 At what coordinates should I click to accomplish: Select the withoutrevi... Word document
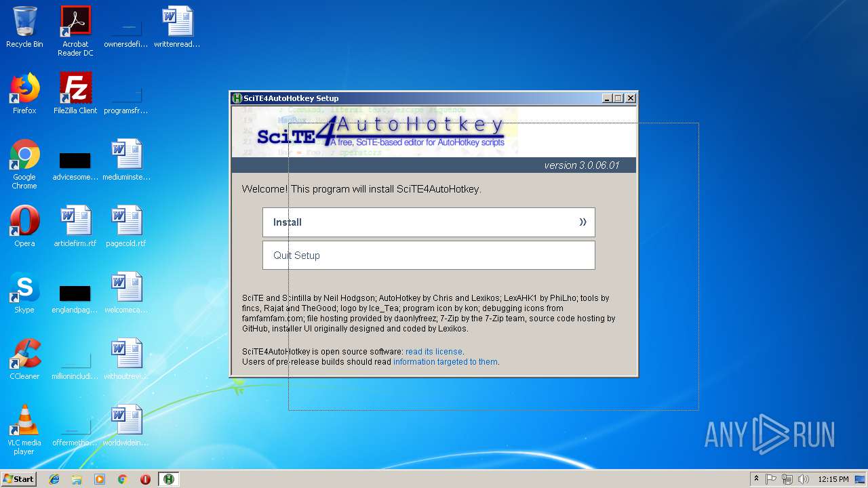(x=126, y=359)
